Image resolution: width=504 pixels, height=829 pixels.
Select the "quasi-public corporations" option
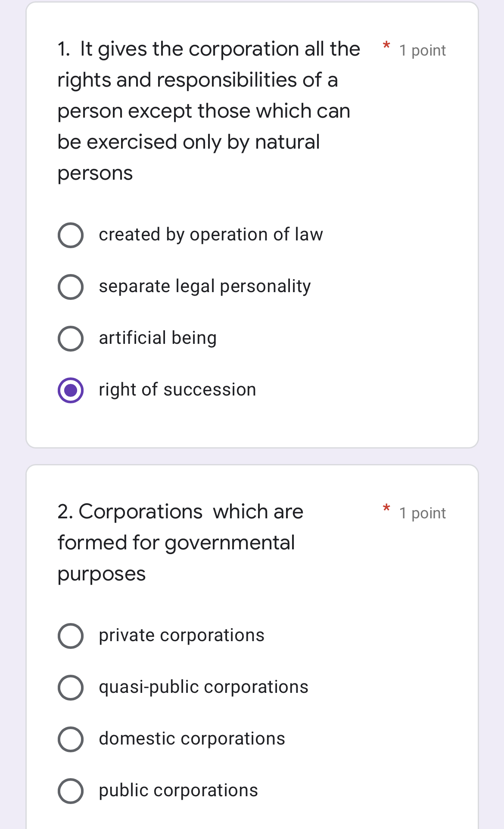70,687
